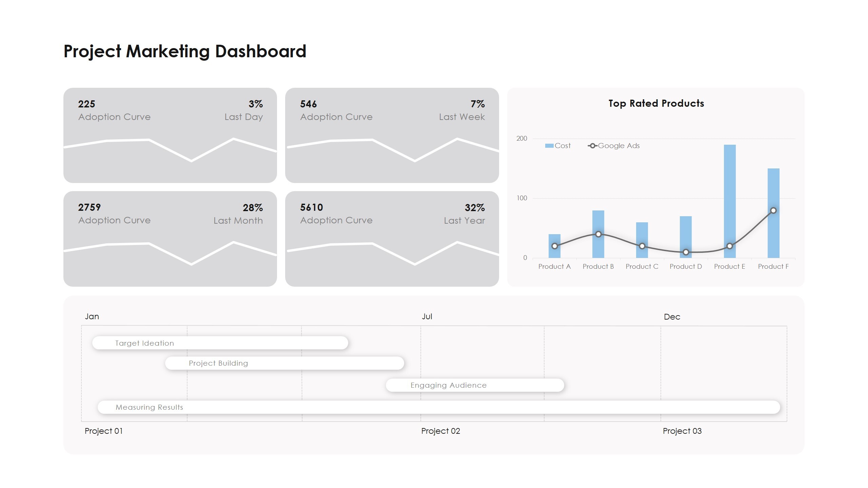
Task: Click the Dec month label
Action: tap(672, 317)
